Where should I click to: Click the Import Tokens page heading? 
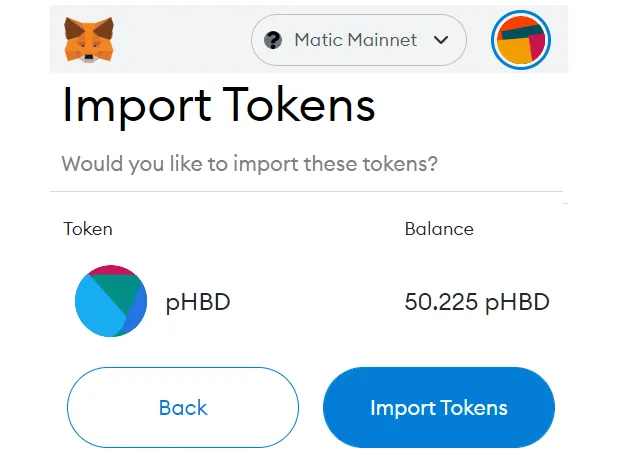coord(219,106)
